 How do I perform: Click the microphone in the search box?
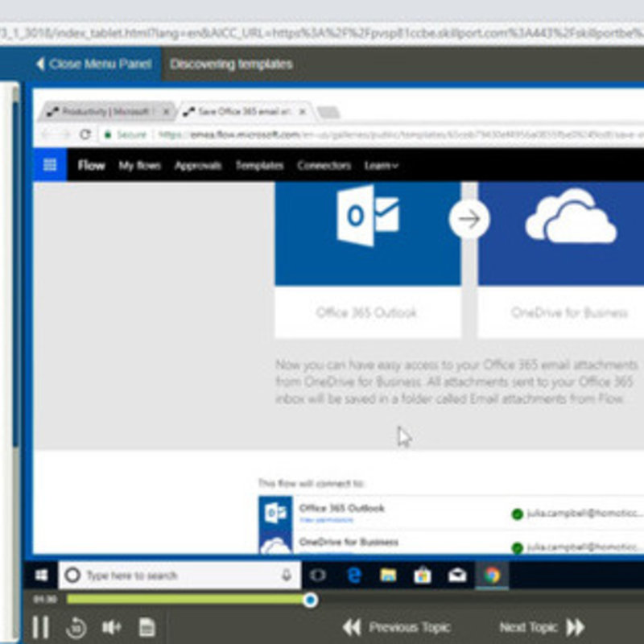[287, 575]
